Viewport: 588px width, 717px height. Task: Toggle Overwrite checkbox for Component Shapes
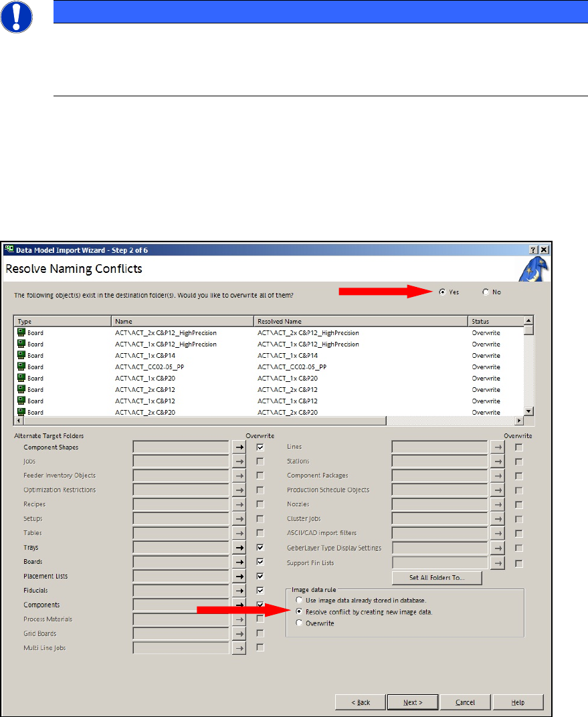tap(260, 447)
